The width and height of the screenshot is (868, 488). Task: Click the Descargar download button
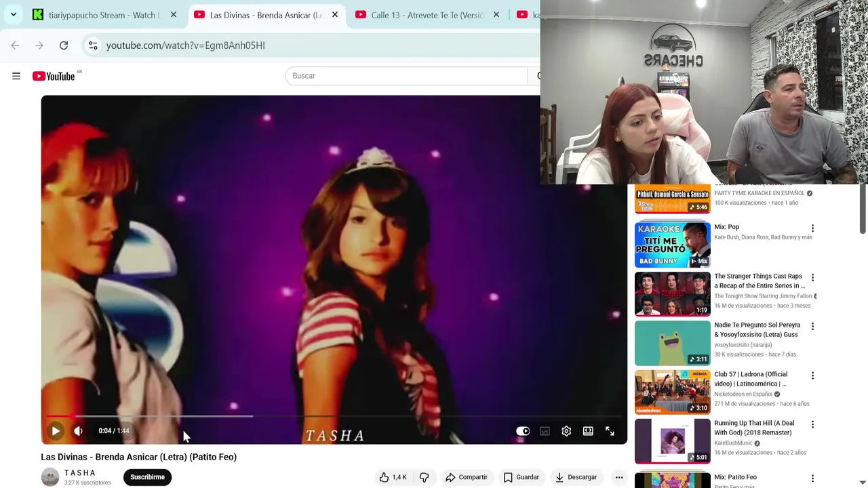click(576, 477)
